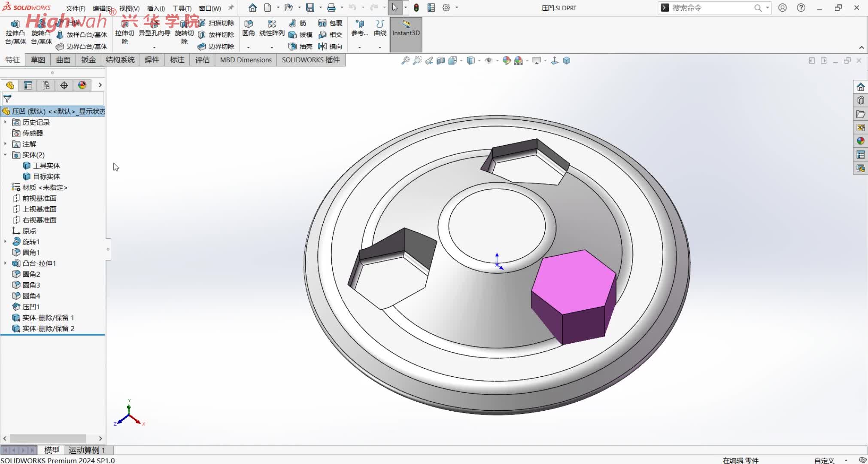The image size is (868, 464).
Task: Toggle the pin on the menu bar
Action: 231,8
